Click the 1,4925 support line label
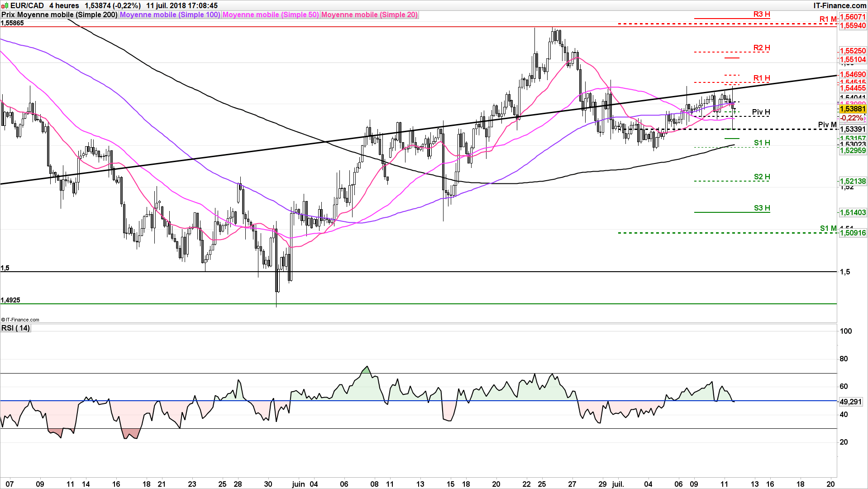868x489 pixels. [x=10, y=300]
